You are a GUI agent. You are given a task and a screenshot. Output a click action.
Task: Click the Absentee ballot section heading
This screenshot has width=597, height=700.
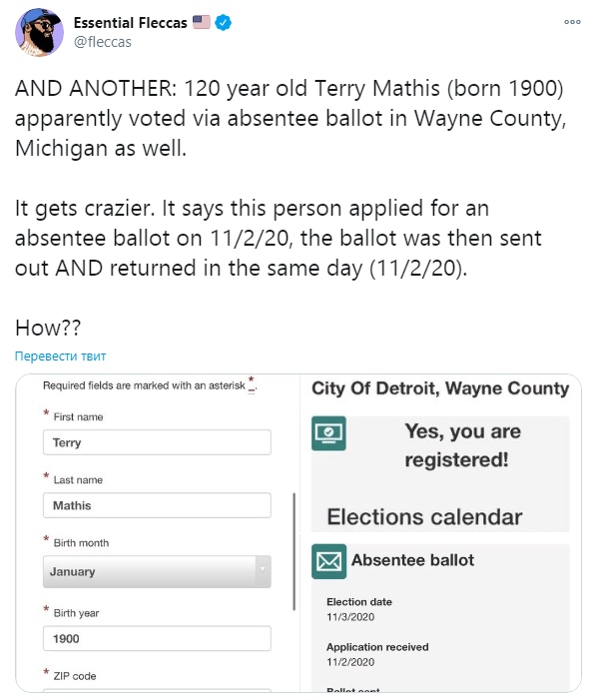click(x=412, y=560)
